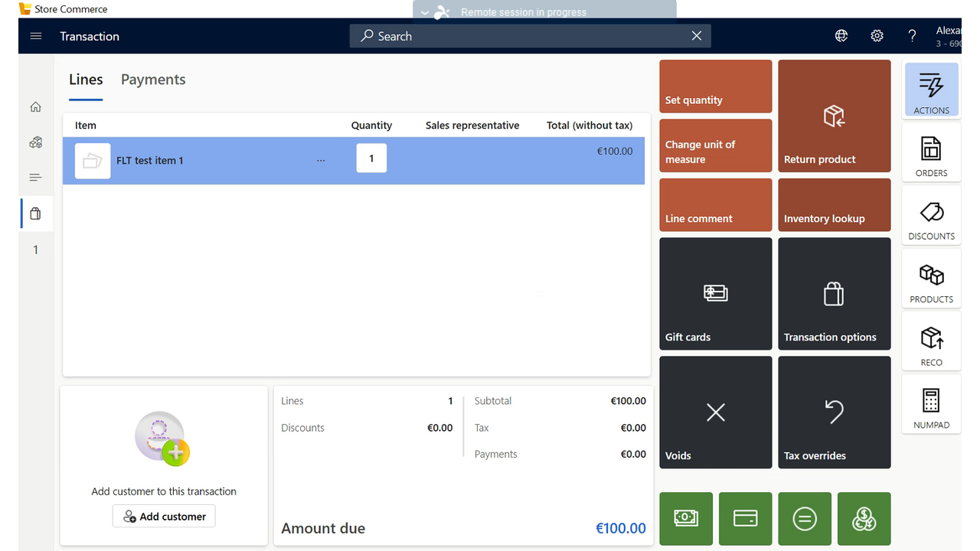Click the Add customer button

pos(164,517)
